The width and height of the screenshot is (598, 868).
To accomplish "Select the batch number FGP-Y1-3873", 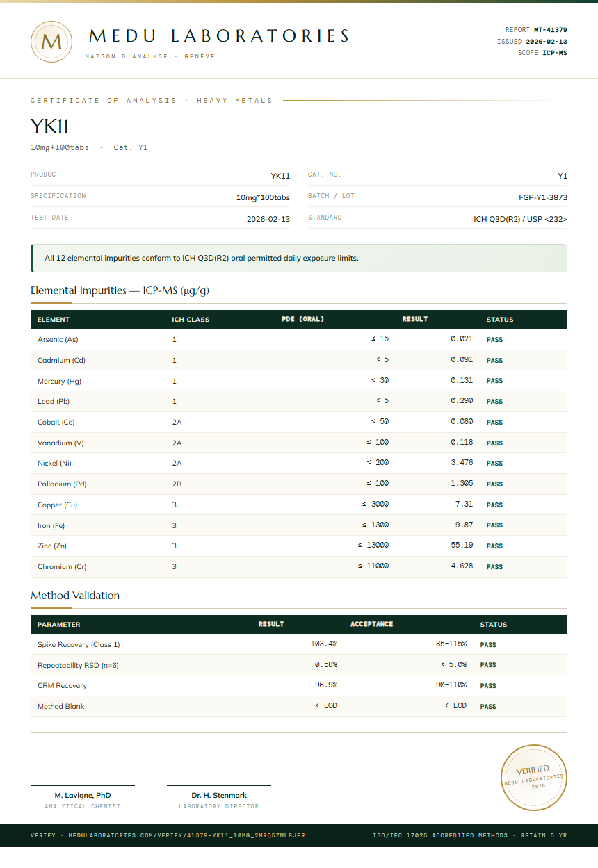I will 543,197.
